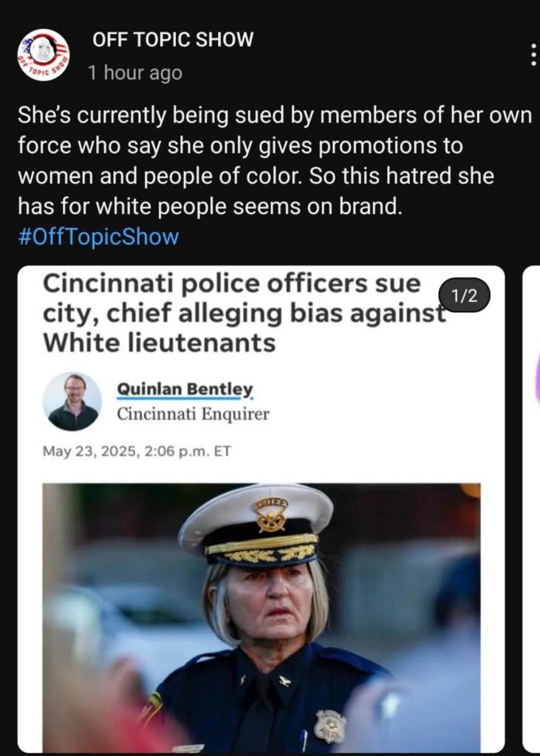Tap the police badge on the uniform
This screenshot has width=540, height=756.
point(330,726)
